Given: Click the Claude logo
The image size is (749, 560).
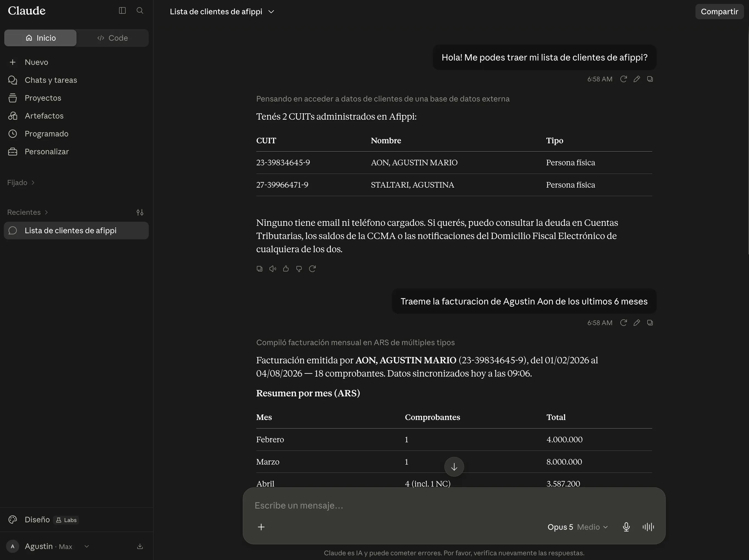Looking at the screenshot, I should click(26, 11).
